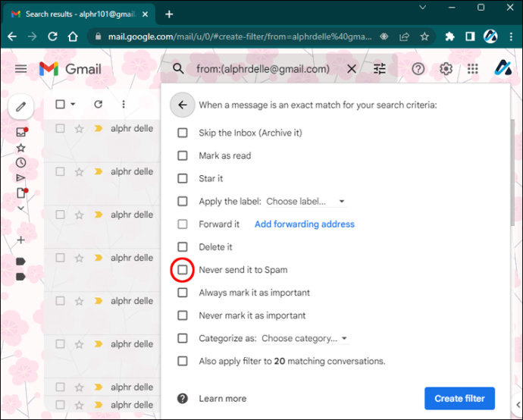The width and height of the screenshot is (523, 420).
Task: Share this page from address bar
Action: (405, 36)
